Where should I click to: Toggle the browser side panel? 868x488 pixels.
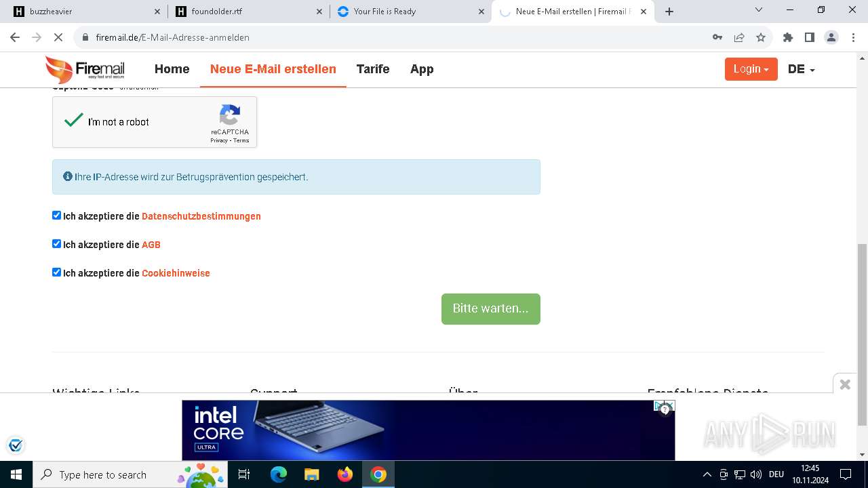(x=809, y=37)
